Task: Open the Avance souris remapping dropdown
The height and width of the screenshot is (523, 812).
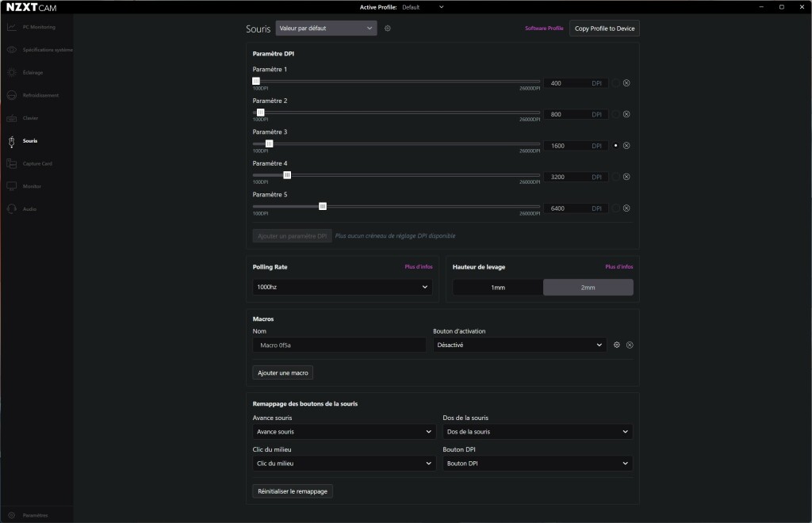Action: click(x=343, y=432)
